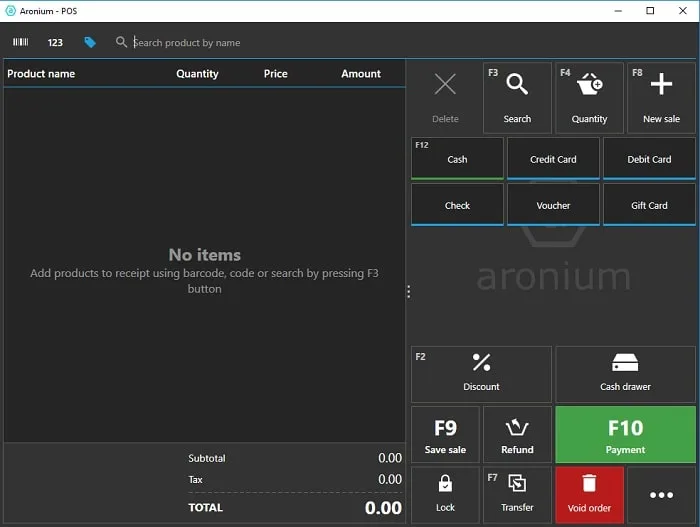Select Credit Card payment type

coord(553,159)
